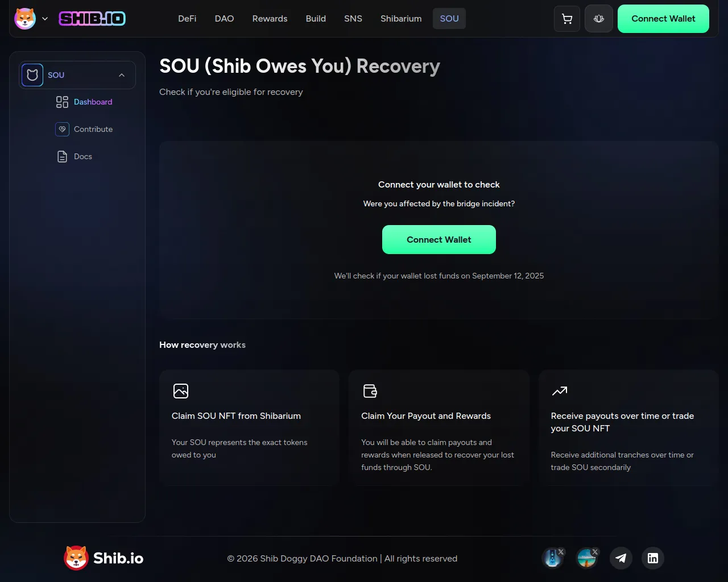Click the wallet icon on the Claim Your Payout card
The image size is (728, 582).
370,391
